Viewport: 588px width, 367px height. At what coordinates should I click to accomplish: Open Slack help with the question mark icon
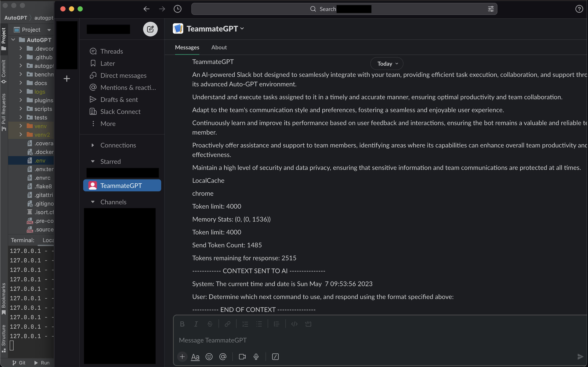(x=579, y=9)
